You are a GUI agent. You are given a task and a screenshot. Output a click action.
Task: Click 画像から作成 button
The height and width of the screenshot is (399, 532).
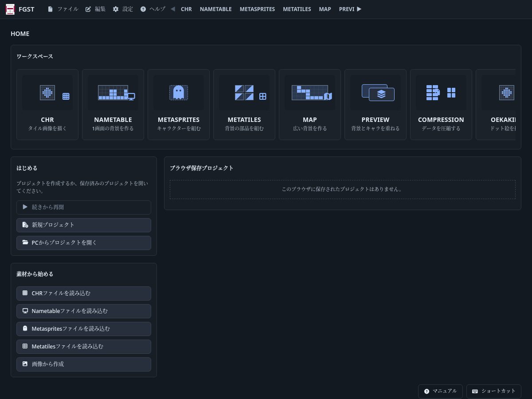(84, 364)
